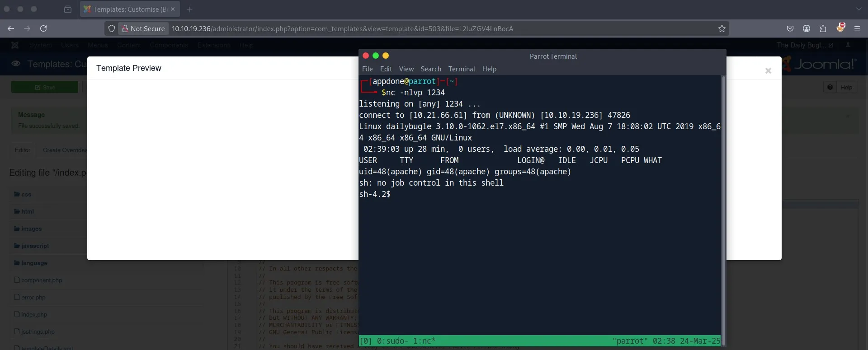Click the Not Secure lock indicator
The width and height of the screenshot is (868, 350).
pos(143,28)
